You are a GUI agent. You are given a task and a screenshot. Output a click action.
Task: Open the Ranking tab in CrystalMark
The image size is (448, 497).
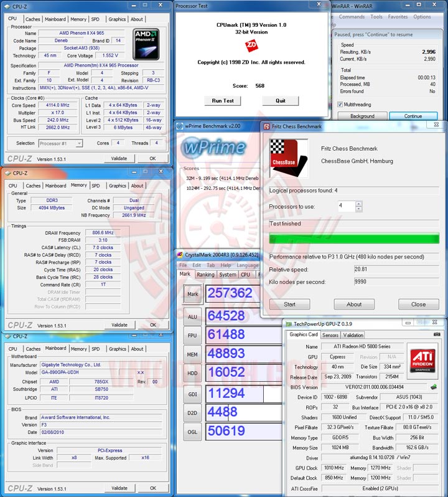tap(205, 275)
